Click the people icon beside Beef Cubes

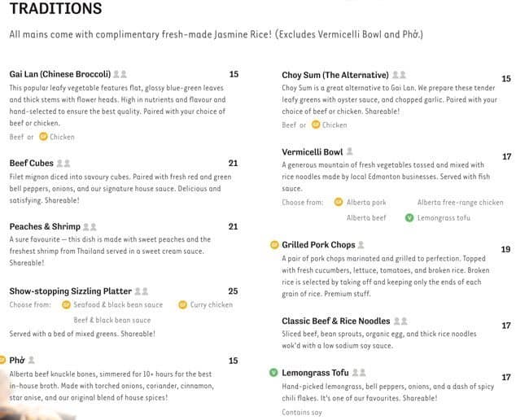pyautogui.click(x=63, y=164)
